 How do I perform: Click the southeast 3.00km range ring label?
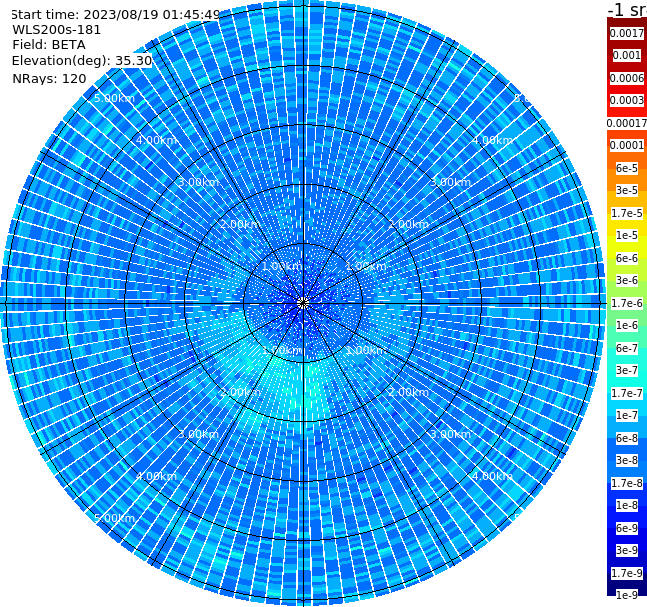450,434
